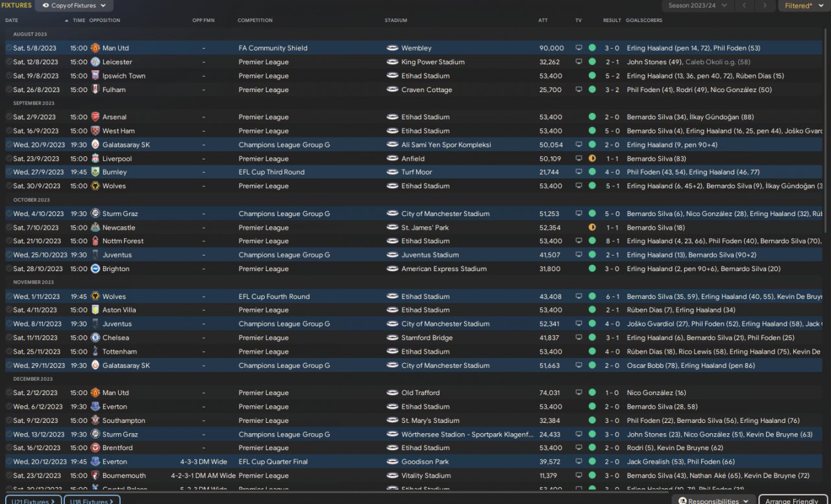Screen dimensions: 831x504
Task: Click the 90,000 attendance figure
Action: pos(551,48)
